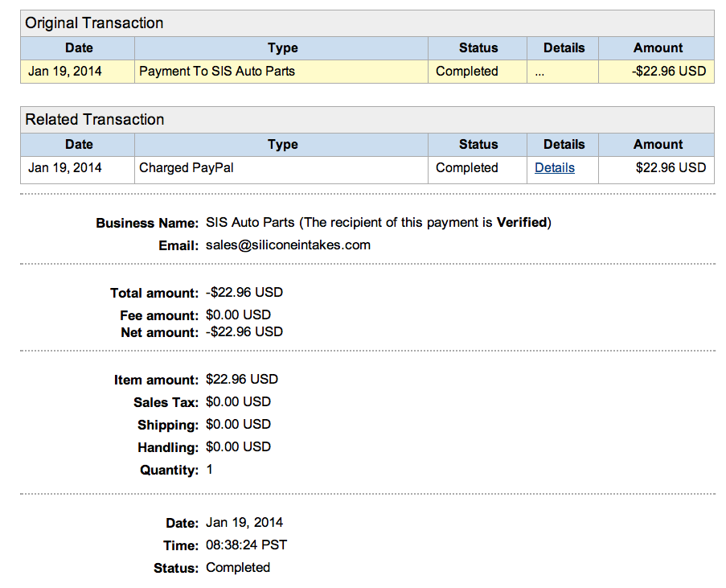Click the $22.96 USD amount in Related Transaction

tap(671, 168)
